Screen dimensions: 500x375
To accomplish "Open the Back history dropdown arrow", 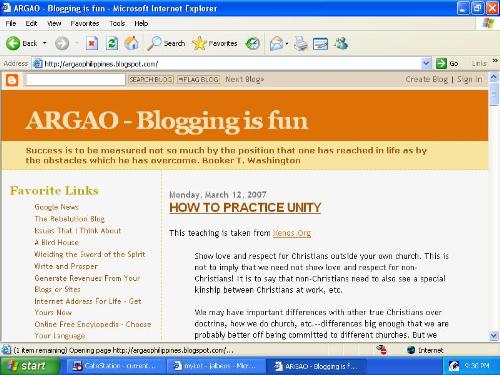I will coord(45,43).
